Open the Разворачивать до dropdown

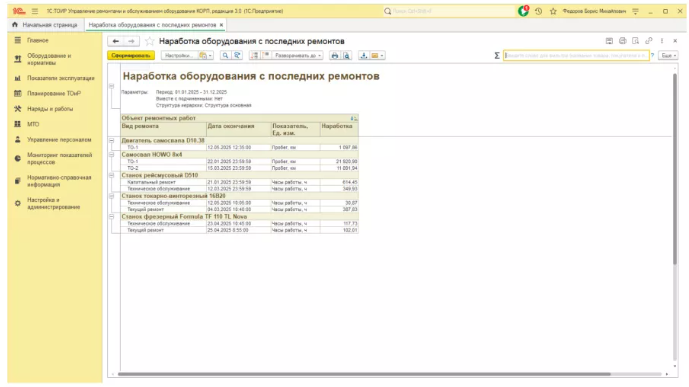click(298, 55)
